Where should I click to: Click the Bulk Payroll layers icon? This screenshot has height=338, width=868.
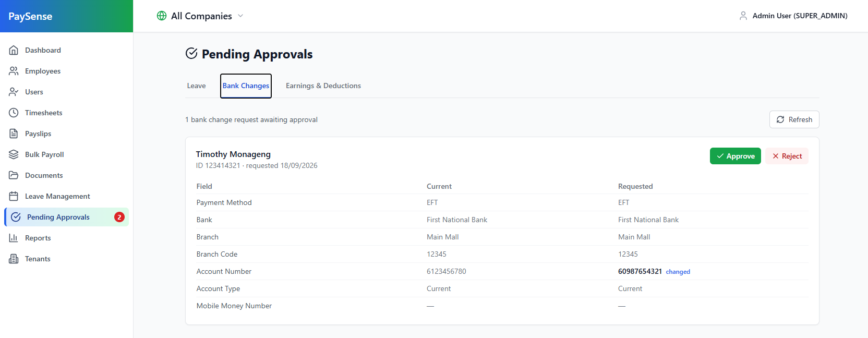coord(14,154)
